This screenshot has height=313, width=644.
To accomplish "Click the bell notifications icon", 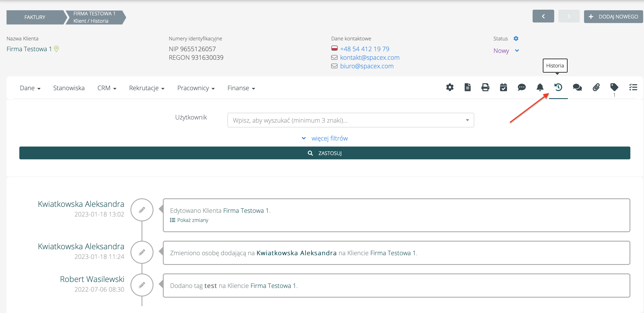I will [x=540, y=87].
